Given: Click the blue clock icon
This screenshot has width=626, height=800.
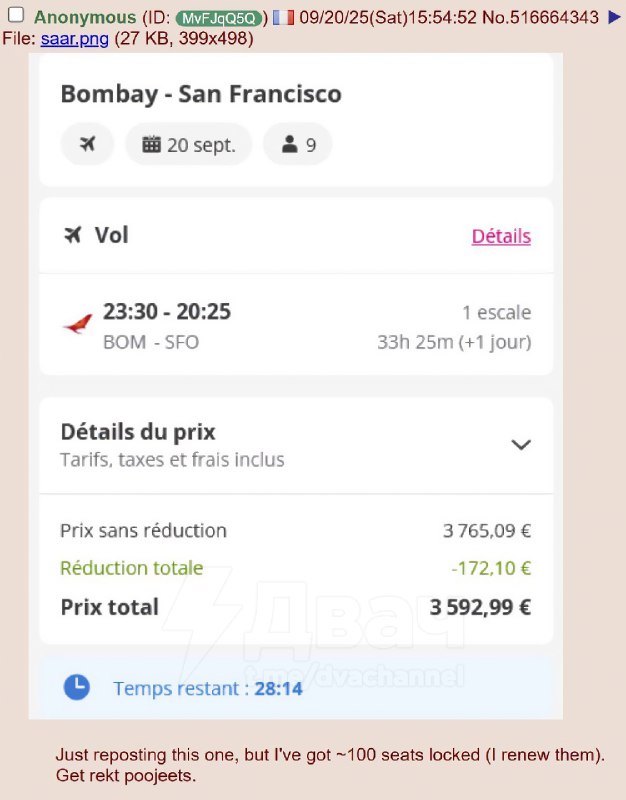Looking at the screenshot, I should (77, 687).
